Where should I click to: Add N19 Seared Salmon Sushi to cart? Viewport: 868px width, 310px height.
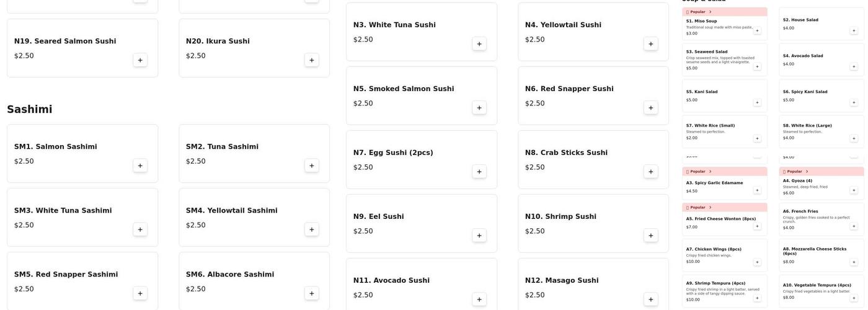(x=140, y=60)
